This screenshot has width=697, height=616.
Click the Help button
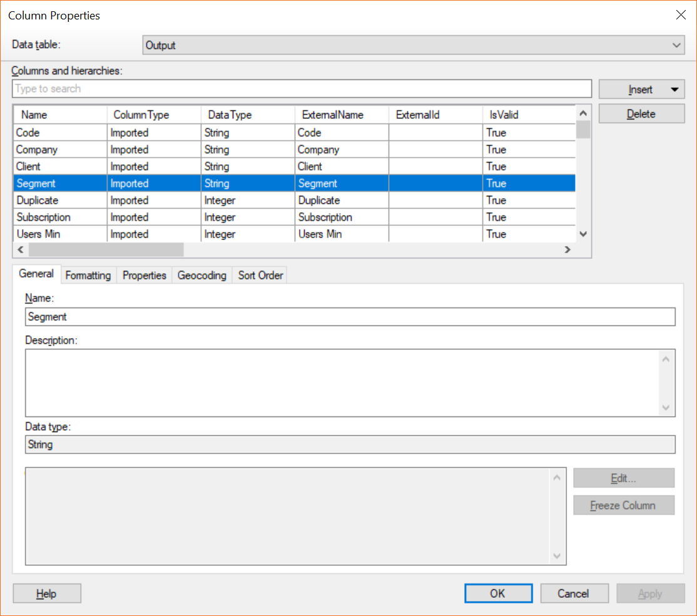(47, 593)
